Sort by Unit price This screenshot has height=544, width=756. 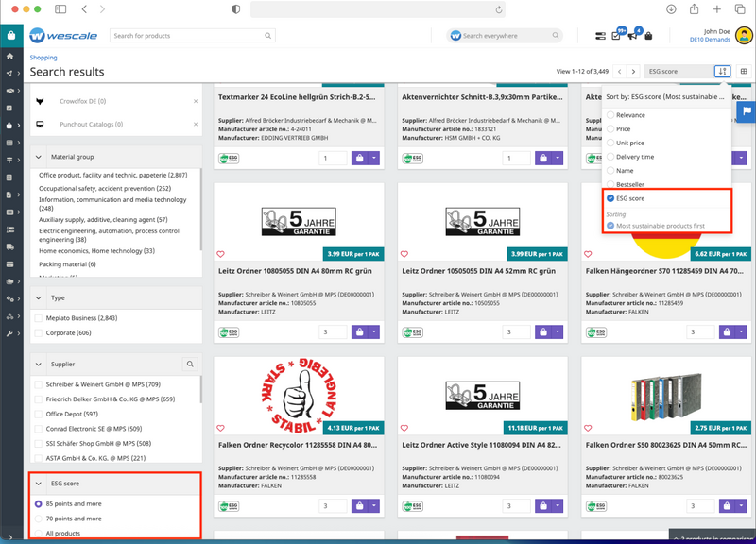point(610,144)
